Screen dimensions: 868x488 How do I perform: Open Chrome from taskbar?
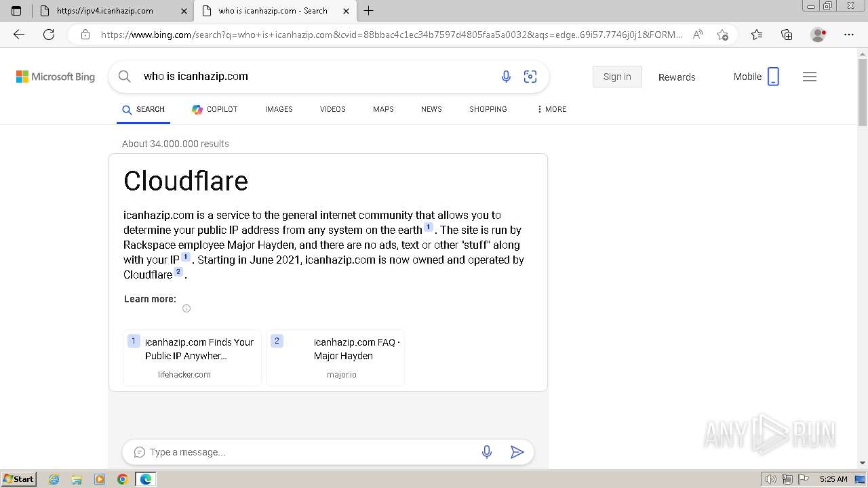click(123, 479)
